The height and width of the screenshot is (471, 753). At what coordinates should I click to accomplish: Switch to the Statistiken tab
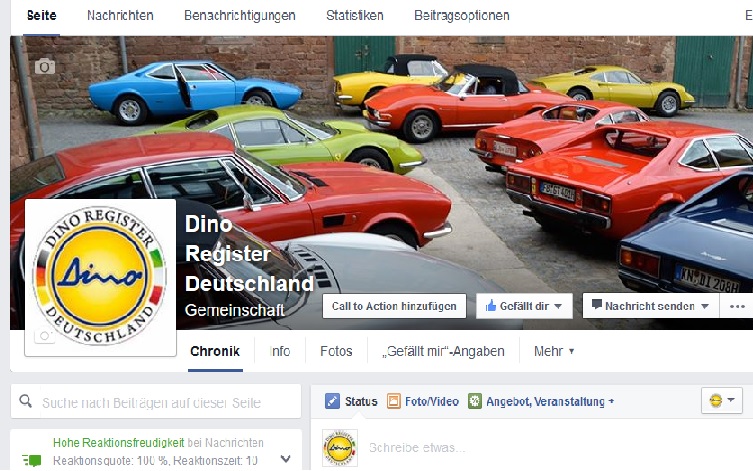point(354,15)
